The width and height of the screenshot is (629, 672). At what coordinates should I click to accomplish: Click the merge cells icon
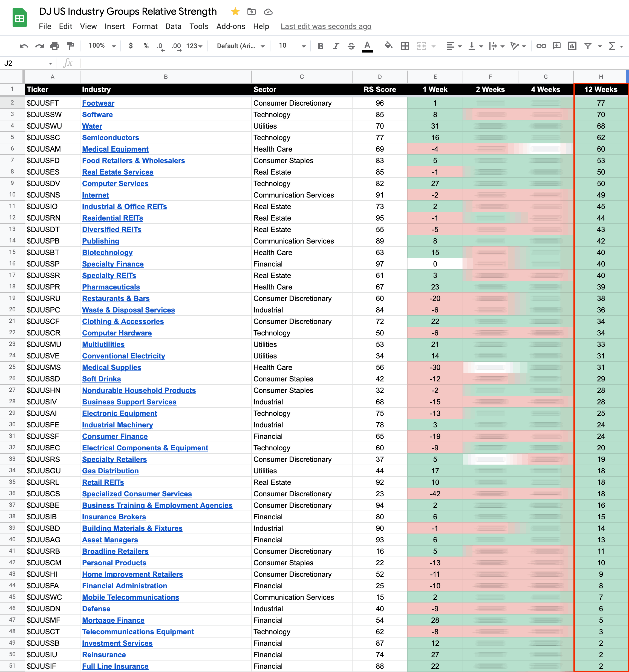pos(421,46)
